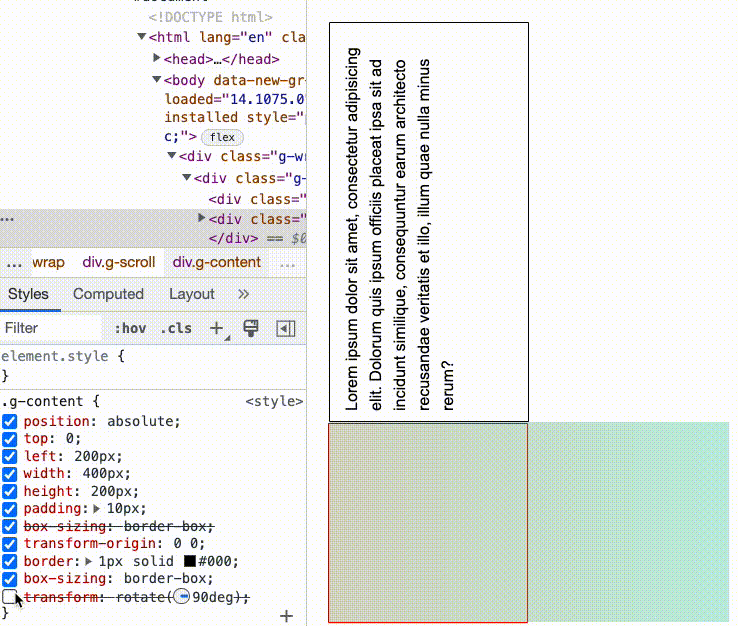Image resolution: width=738 pixels, height=626 pixels.
Task: Uncheck the top: 0 property
Action: pos(9,439)
